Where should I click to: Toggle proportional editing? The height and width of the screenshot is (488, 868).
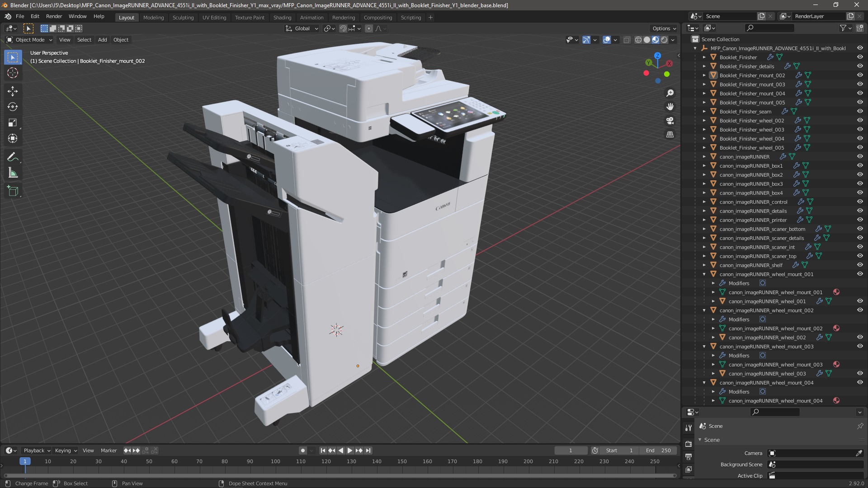(369, 28)
